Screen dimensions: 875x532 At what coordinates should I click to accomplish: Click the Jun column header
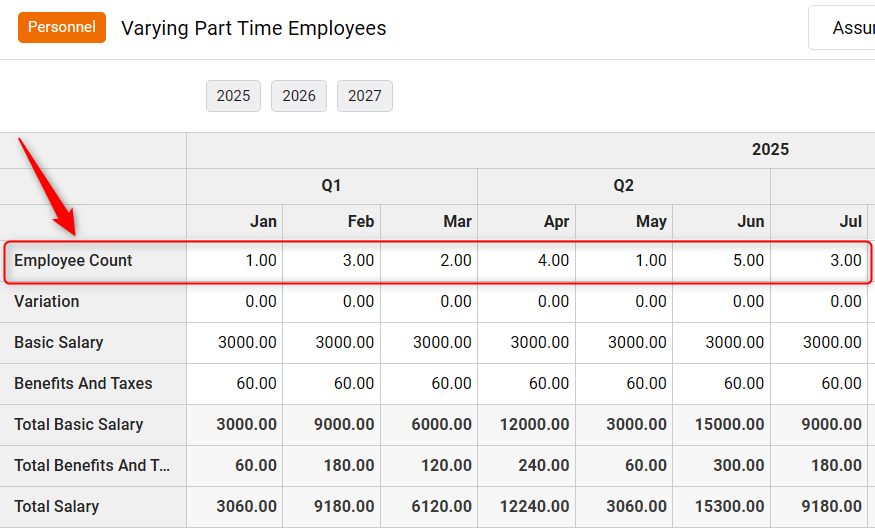722,222
